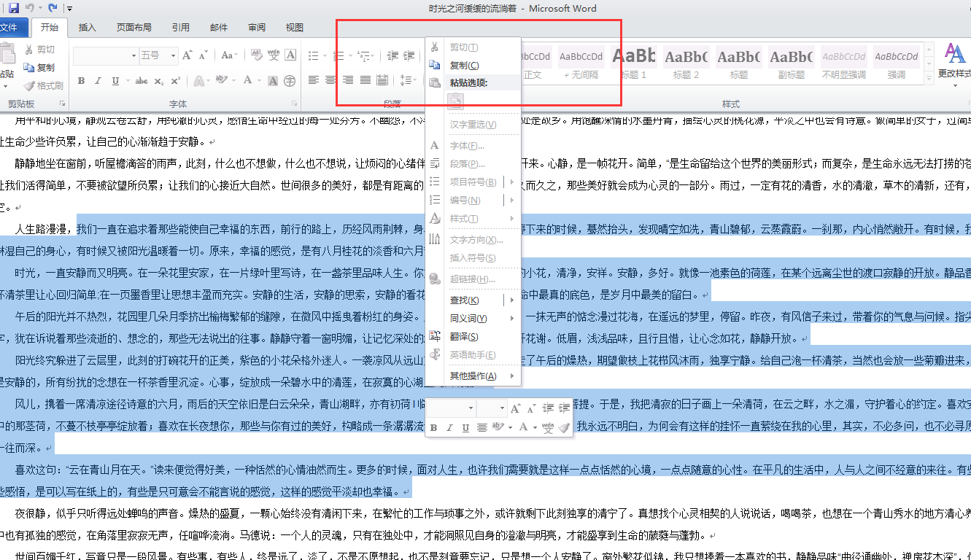Click Text Effects glowing A icon
This screenshot has height=560, width=971.
click(201, 80)
